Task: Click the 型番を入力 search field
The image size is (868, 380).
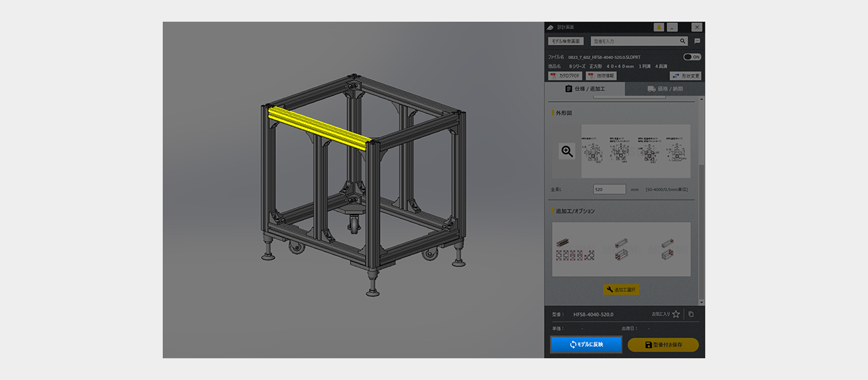Action: pos(634,41)
